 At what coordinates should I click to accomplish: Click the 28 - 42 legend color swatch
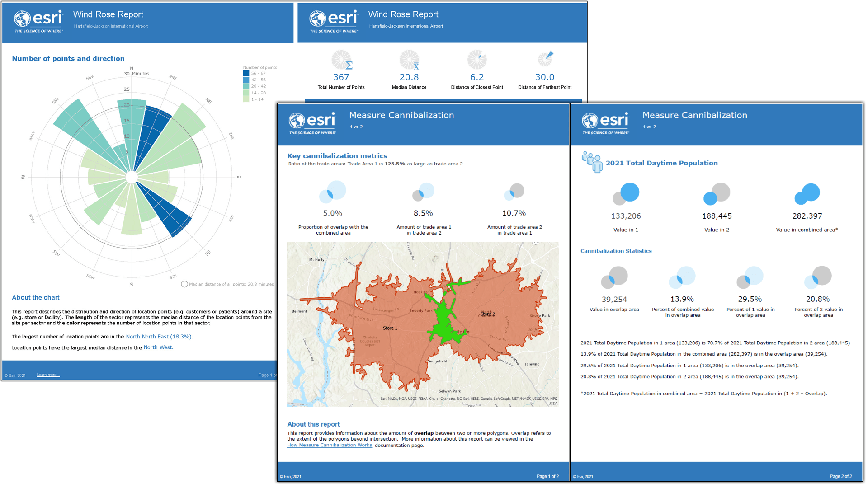pos(246,86)
